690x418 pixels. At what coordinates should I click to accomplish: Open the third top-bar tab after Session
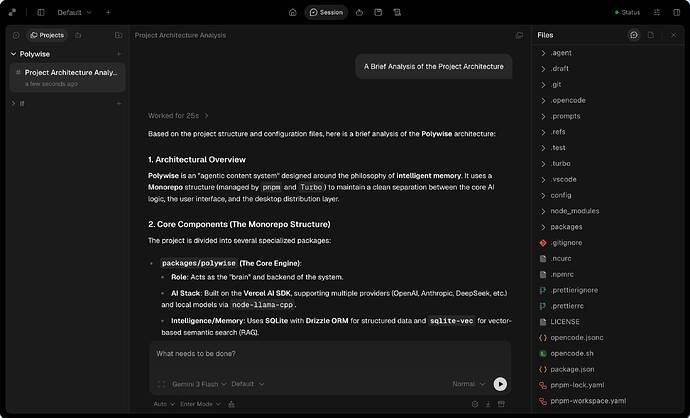360,12
